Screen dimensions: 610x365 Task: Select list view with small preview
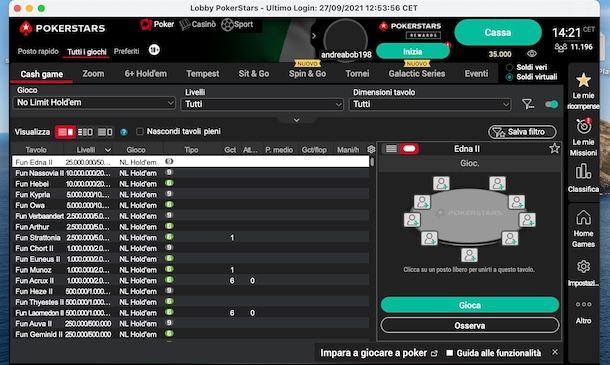(105, 132)
